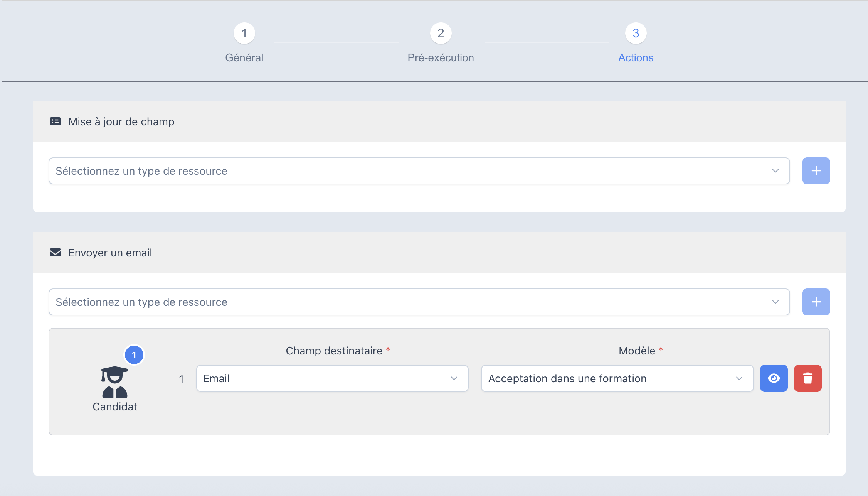
Task: Open resource type dropdown under Mise à jour de champ
Action: point(419,171)
